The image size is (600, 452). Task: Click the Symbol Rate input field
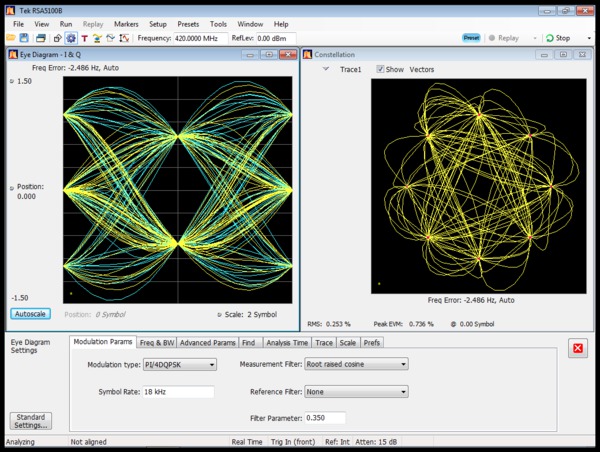click(179, 391)
